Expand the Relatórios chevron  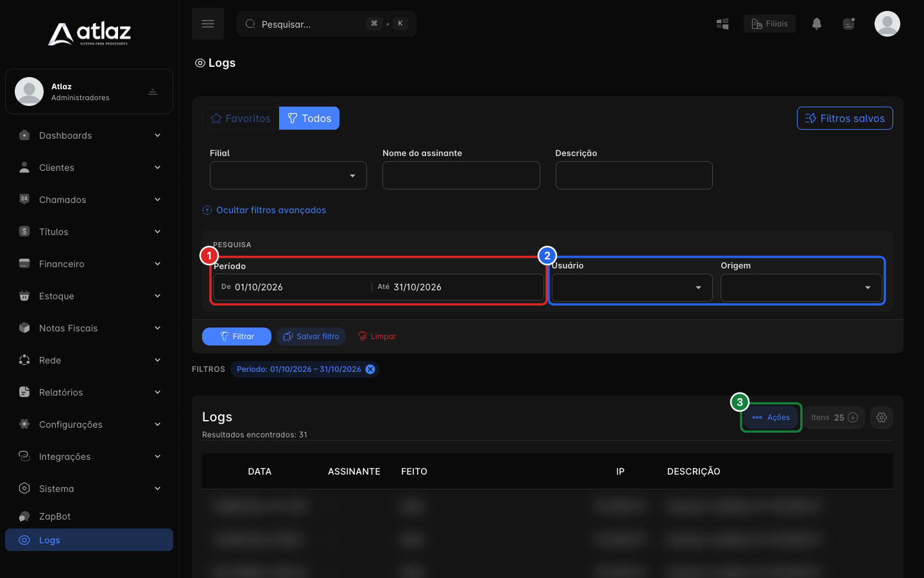157,392
